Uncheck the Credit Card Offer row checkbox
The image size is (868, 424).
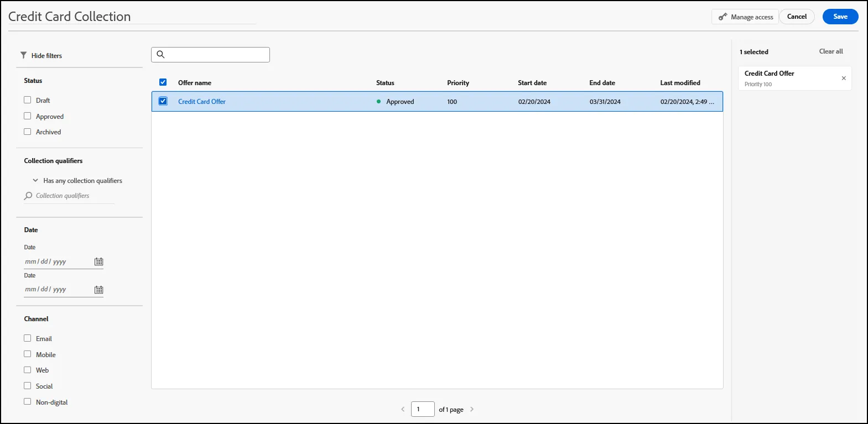163,101
